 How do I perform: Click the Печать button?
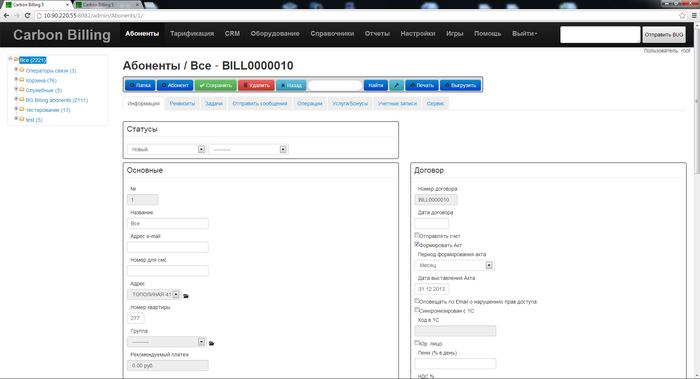[422, 85]
